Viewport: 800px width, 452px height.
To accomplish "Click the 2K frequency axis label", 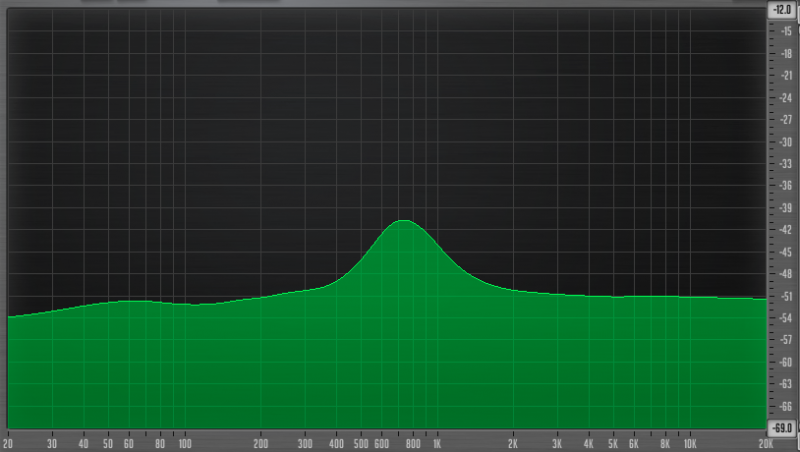I will click(x=512, y=443).
